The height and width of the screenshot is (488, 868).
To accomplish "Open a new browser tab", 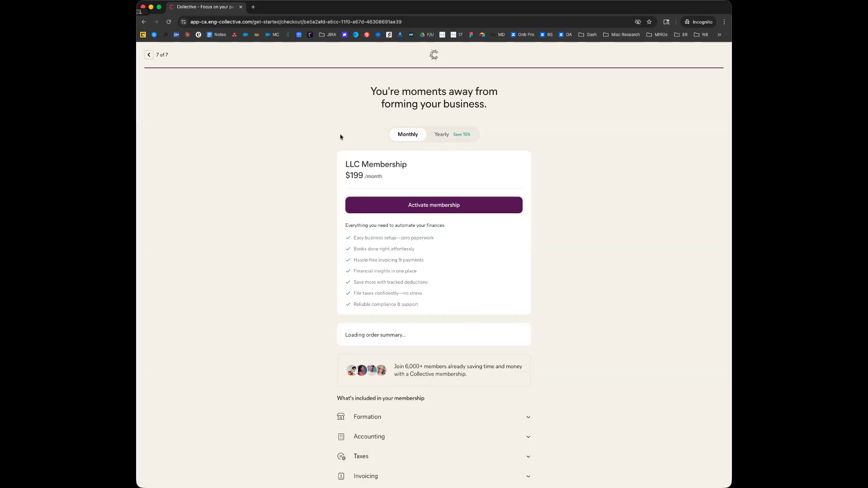I will pyautogui.click(x=253, y=7).
